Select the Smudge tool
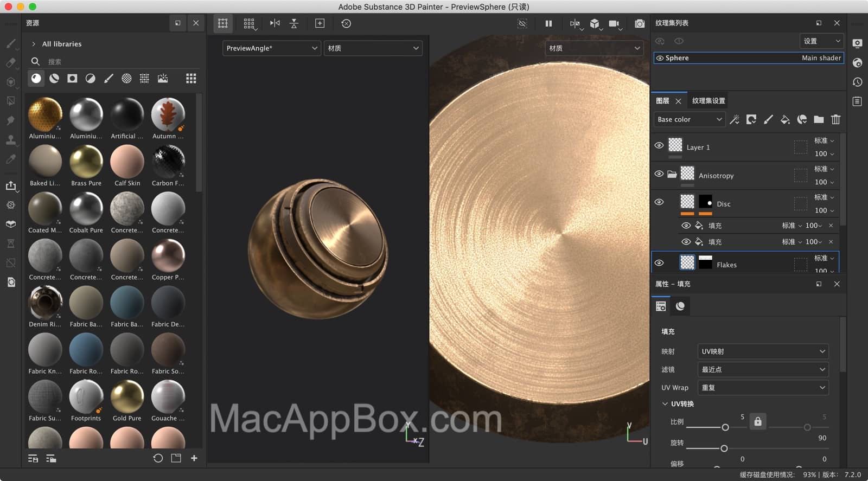Image resolution: width=868 pixels, height=481 pixels. coord(10,120)
